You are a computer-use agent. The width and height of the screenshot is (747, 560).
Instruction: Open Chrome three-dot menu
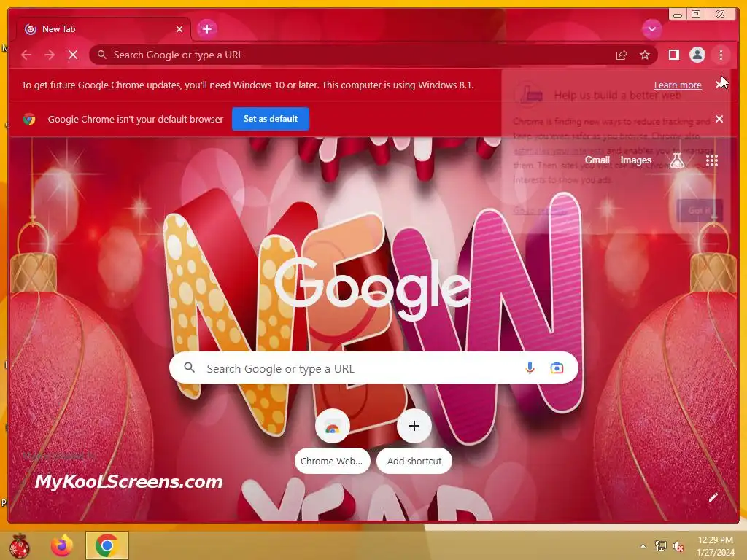pos(721,55)
